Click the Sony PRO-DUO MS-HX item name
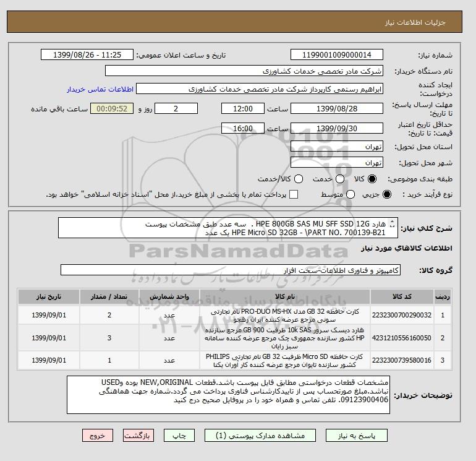Screen dimensions: 476x461 click(x=285, y=316)
